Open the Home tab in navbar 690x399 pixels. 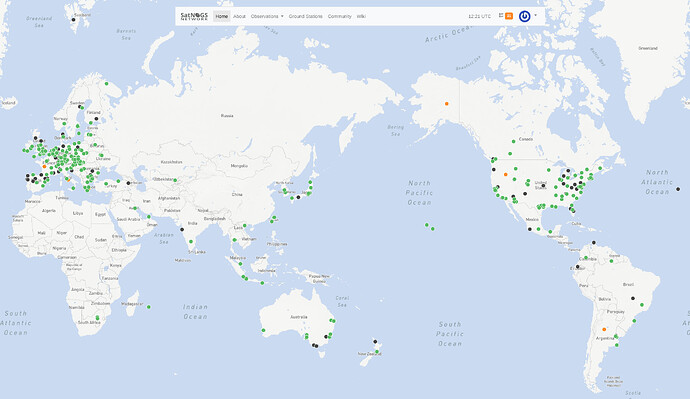(x=222, y=16)
